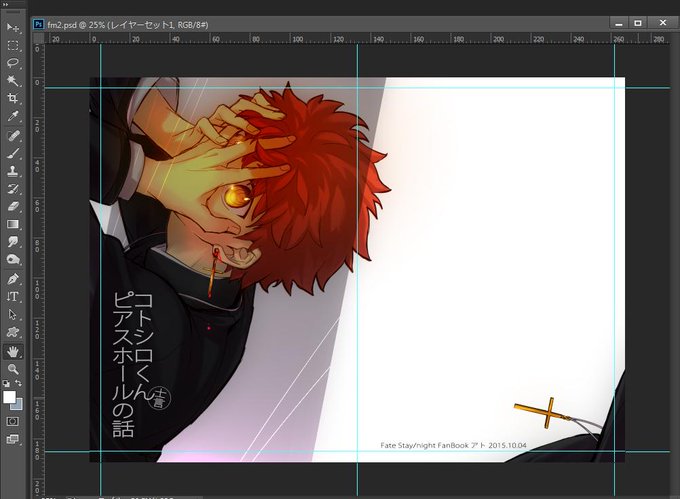This screenshot has width=680, height=499.
Task: Select the Clone Stamp tool
Action: tap(13, 171)
